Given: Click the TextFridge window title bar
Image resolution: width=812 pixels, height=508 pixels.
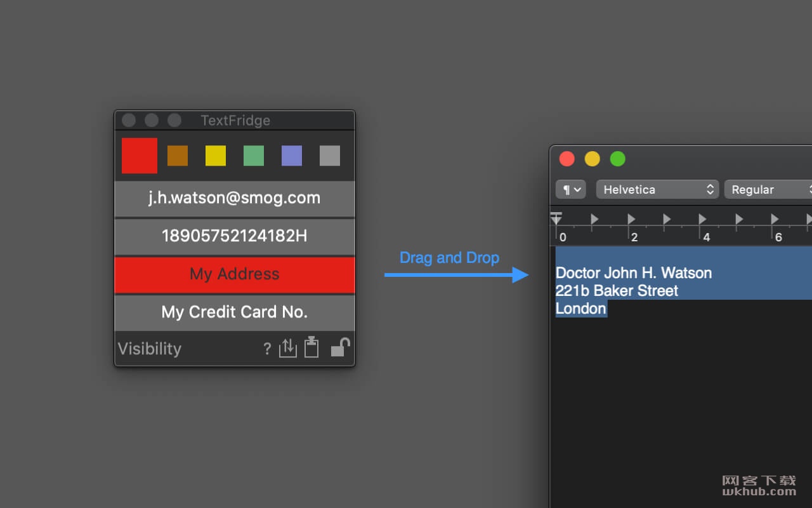Looking at the screenshot, I should [235, 120].
